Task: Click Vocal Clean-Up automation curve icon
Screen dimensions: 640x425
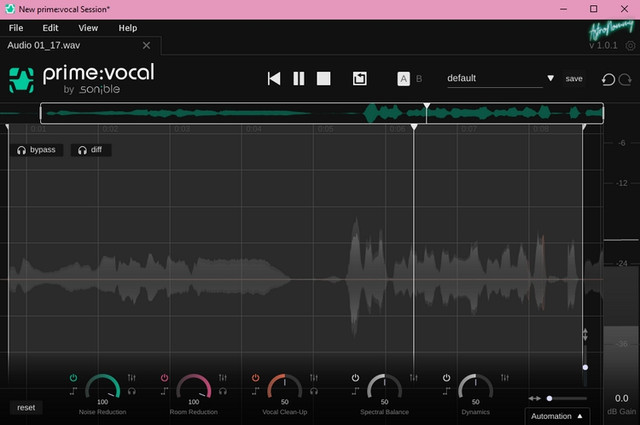Action: 256,391
